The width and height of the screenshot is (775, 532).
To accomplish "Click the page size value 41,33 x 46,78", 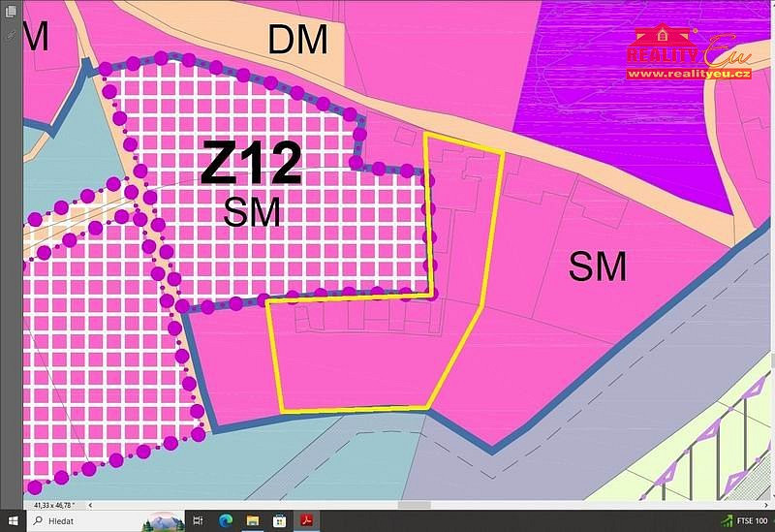I will [x=54, y=505].
